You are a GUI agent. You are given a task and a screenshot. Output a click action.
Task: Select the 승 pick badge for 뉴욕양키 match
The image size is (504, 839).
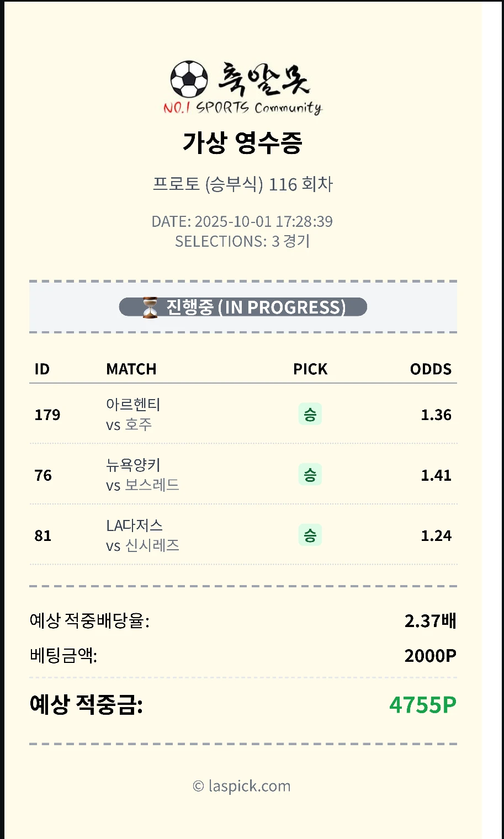point(310,475)
